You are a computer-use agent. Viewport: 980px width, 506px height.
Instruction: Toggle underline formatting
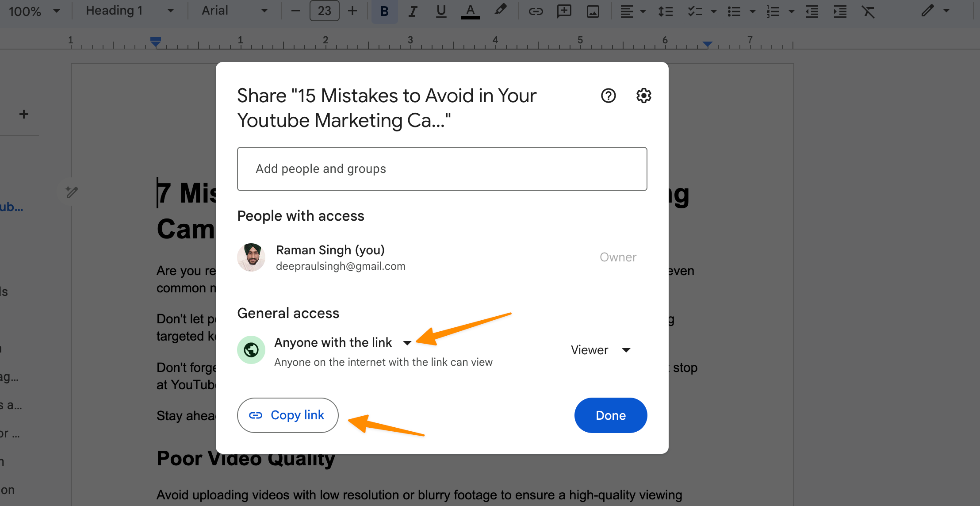(441, 11)
